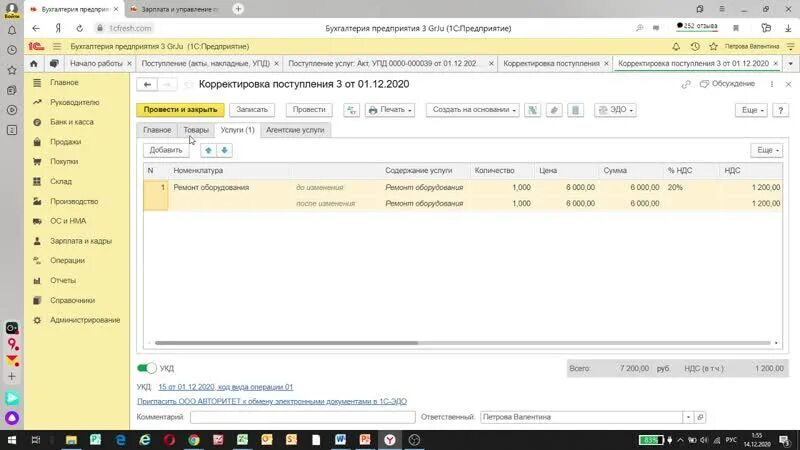The height and width of the screenshot is (450, 800).
Task: Click the document report icon right of paperclip
Action: click(576, 110)
